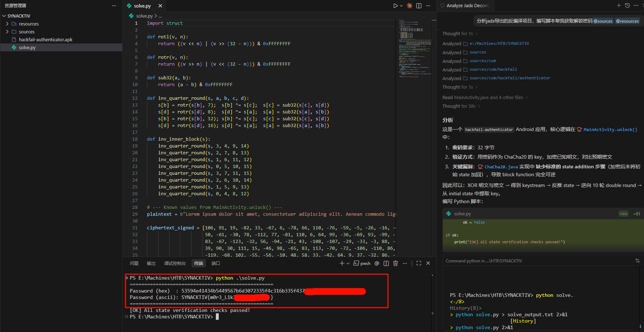644x332 pixels.
Task: Split the terminal panel
Action: [386, 263]
